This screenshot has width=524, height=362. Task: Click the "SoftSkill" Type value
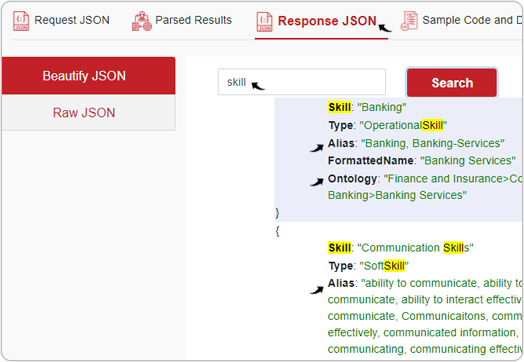(x=384, y=266)
